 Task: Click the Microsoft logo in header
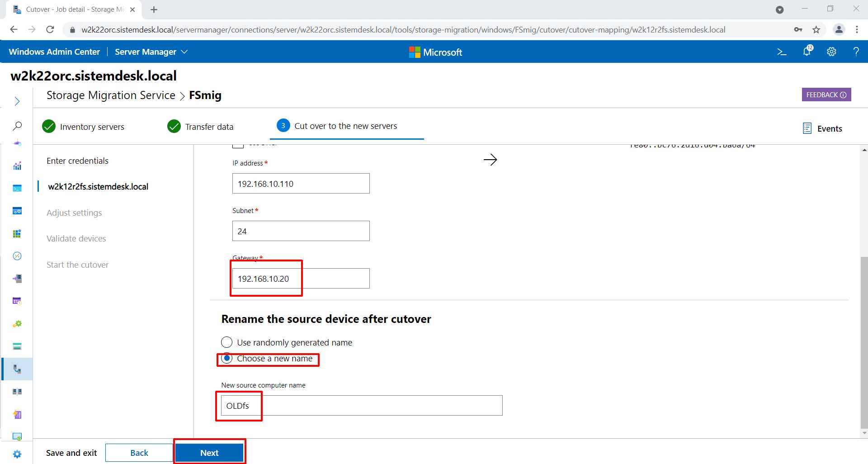pyautogui.click(x=435, y=52)
